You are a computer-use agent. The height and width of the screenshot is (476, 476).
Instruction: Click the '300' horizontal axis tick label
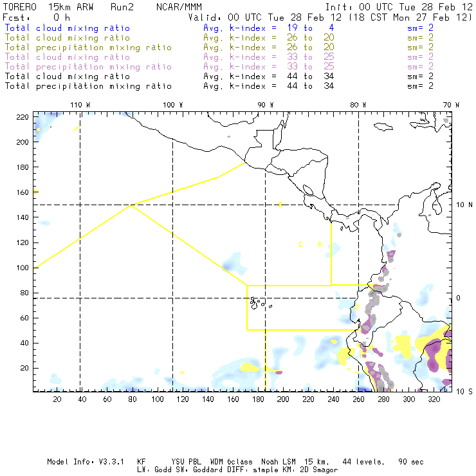[409, 399]
